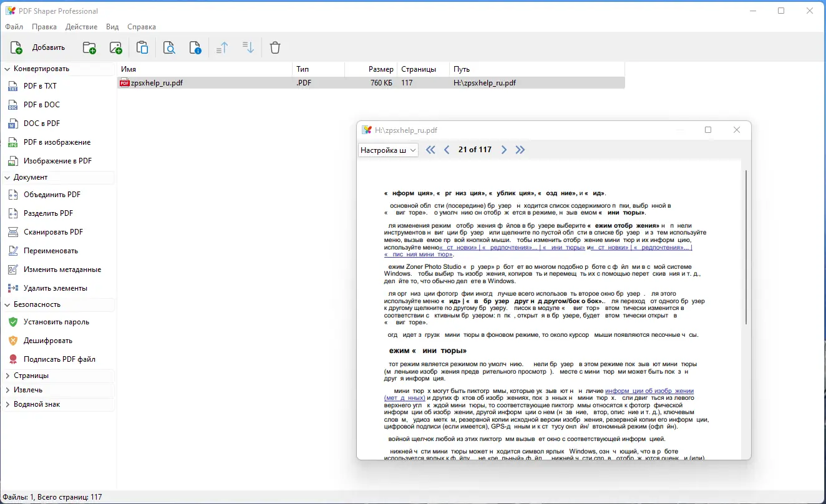The width and height of the screenshot is (826, 504).
Task: Choose Переименовать tool
Action: pos(51,251)
